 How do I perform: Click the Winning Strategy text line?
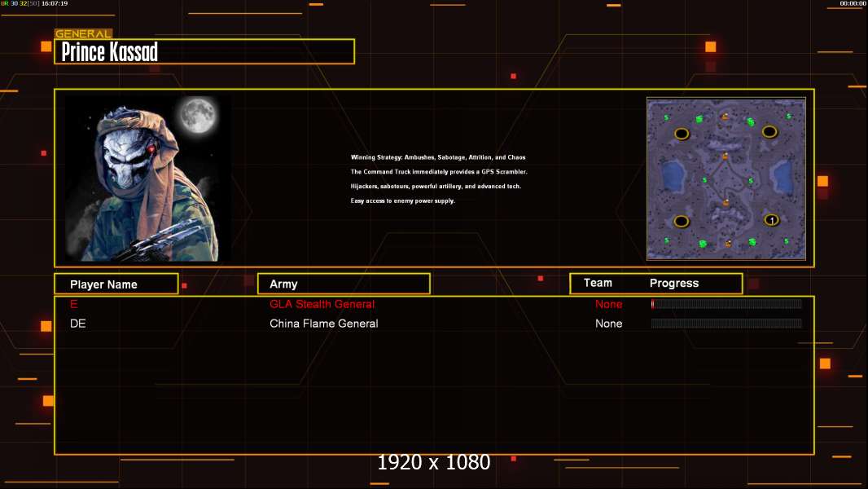[438, 157]
